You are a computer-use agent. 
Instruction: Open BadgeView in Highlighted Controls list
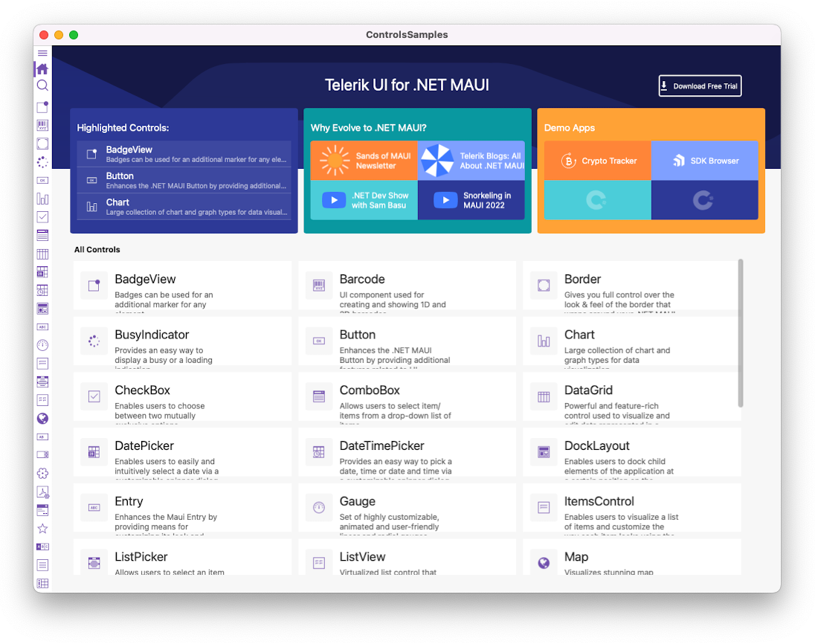pos(184,154)
